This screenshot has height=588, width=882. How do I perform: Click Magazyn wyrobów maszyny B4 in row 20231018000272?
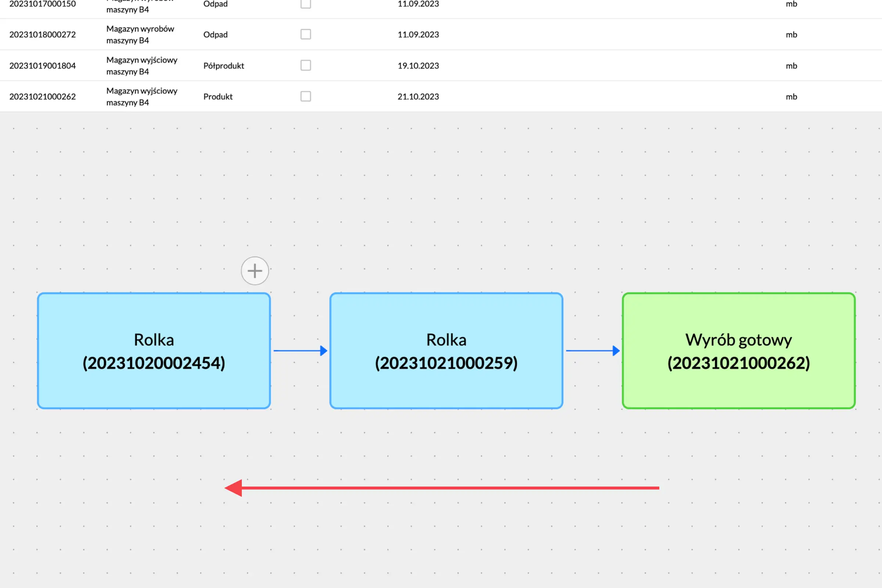(140, 35)
